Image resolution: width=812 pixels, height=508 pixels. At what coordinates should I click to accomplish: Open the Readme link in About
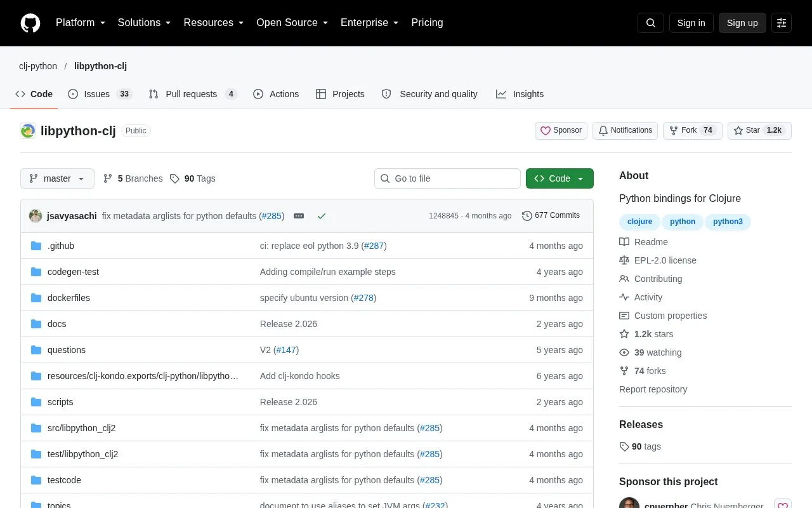(643, 242)
